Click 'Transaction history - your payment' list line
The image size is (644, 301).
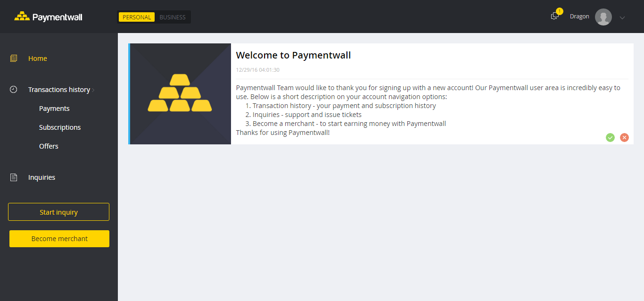tap(344, 106)
